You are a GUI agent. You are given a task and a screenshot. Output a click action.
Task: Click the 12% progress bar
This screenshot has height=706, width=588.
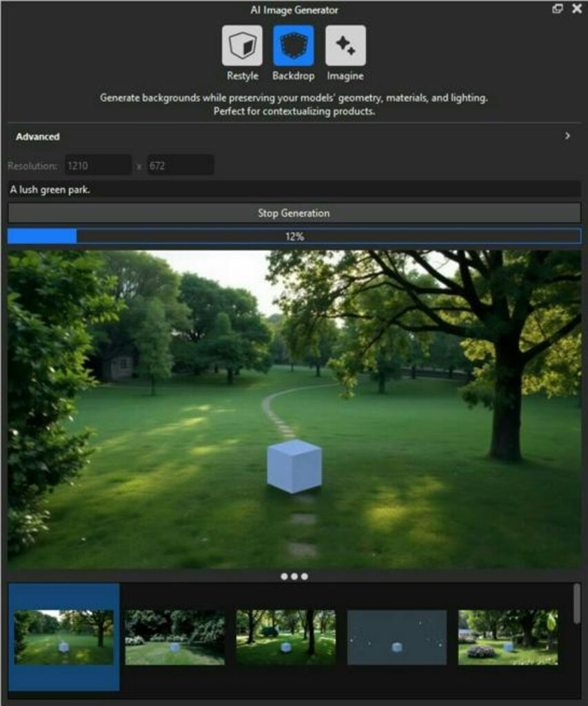pyautogui.click(x=294, y=236)
